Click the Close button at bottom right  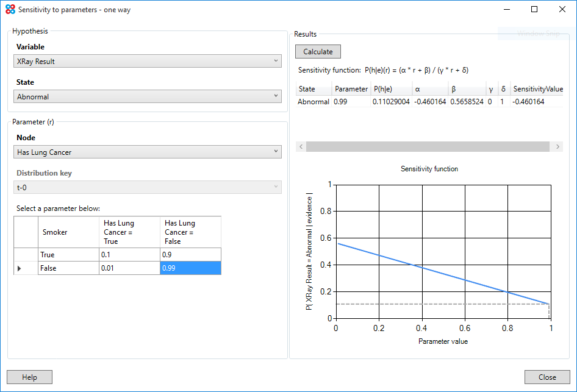point(547,377)
